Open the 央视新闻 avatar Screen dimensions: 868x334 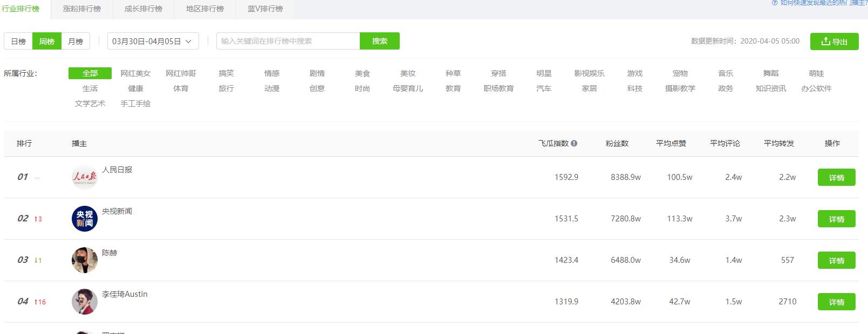[85, 219]
